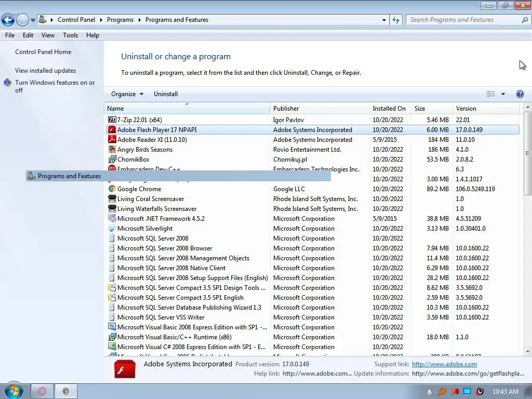Sort list by Version column header
The width and height of the screenshot is (532, 399).
[x=486, y=109]
